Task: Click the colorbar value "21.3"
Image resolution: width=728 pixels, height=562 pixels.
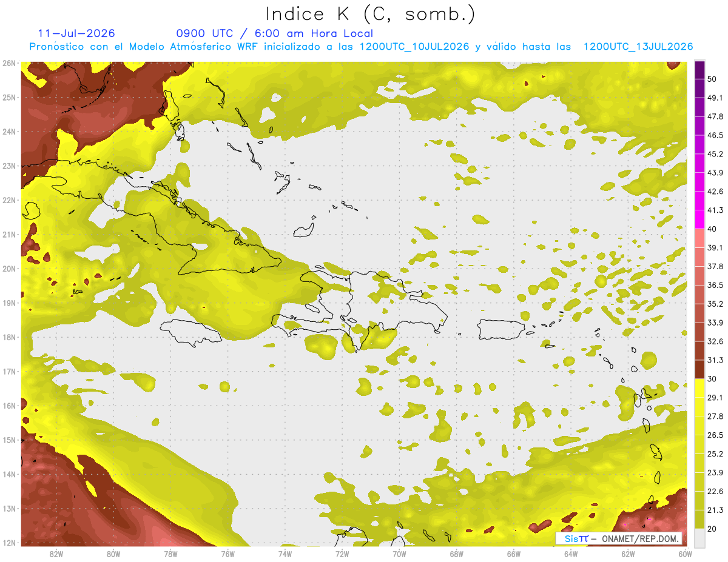Action: pyautogui.click(x=715, y=510)
